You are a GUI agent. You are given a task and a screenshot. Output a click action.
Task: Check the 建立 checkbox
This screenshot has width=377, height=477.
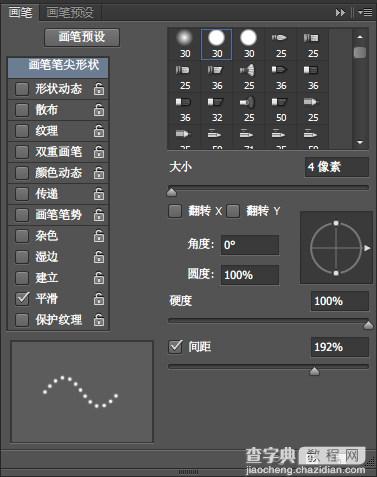coord(22,278)
